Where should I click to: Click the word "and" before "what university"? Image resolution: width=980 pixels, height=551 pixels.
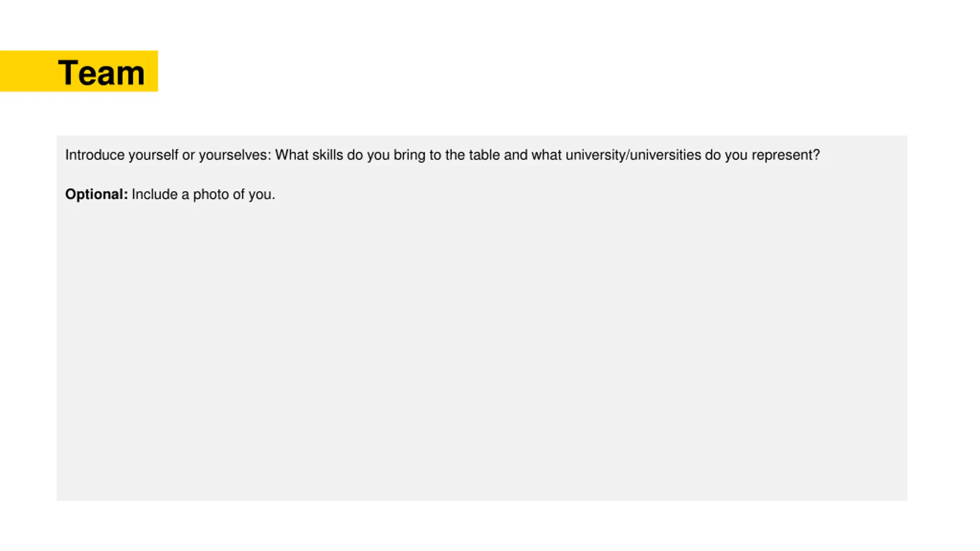pos(516,155)
